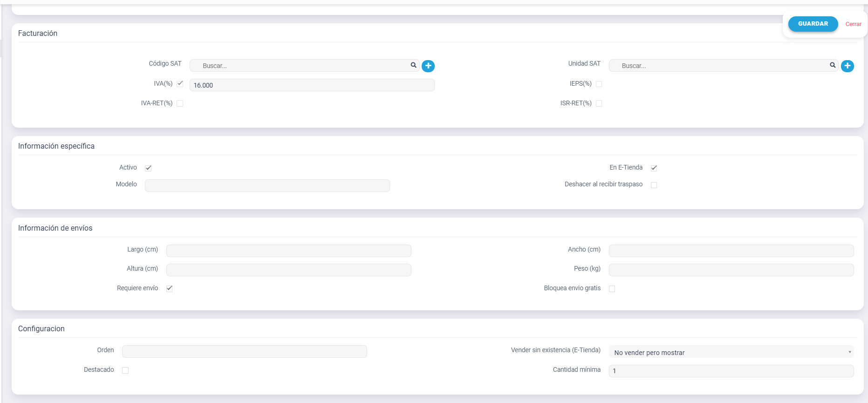The image size is (868, 403).
Task: Toggle the Requiere envío checkbox
Action: click(169, 288)
